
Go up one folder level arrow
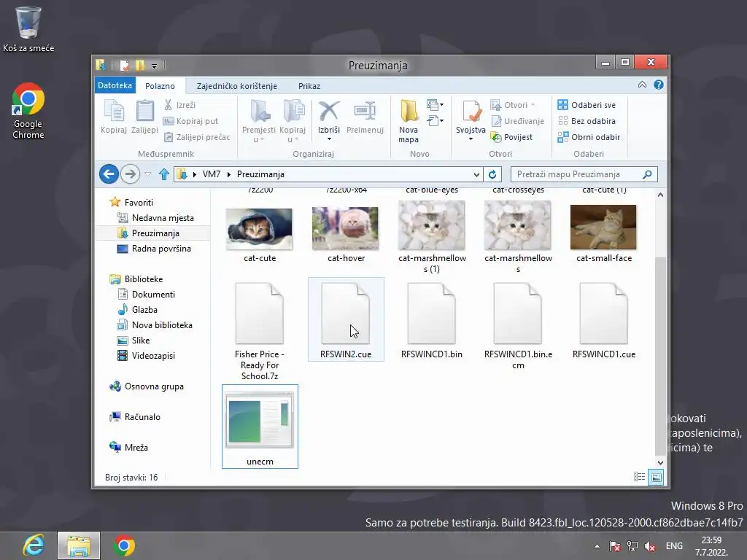[164, 174]
